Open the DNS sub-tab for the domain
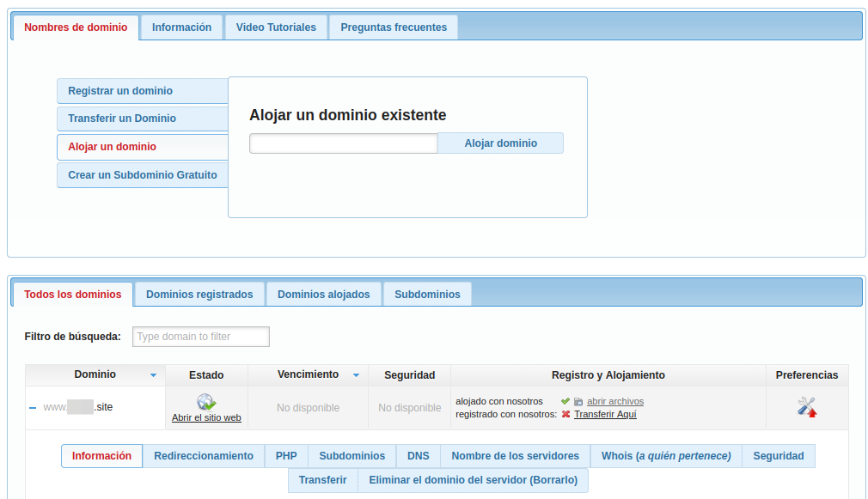 [x=418, y=456]
